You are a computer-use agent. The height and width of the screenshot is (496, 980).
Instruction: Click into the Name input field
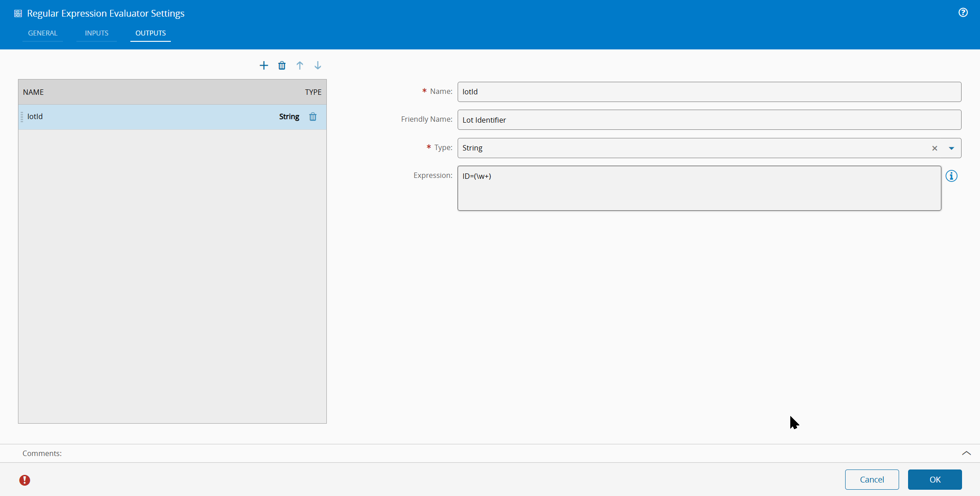(x=709, y=92)
